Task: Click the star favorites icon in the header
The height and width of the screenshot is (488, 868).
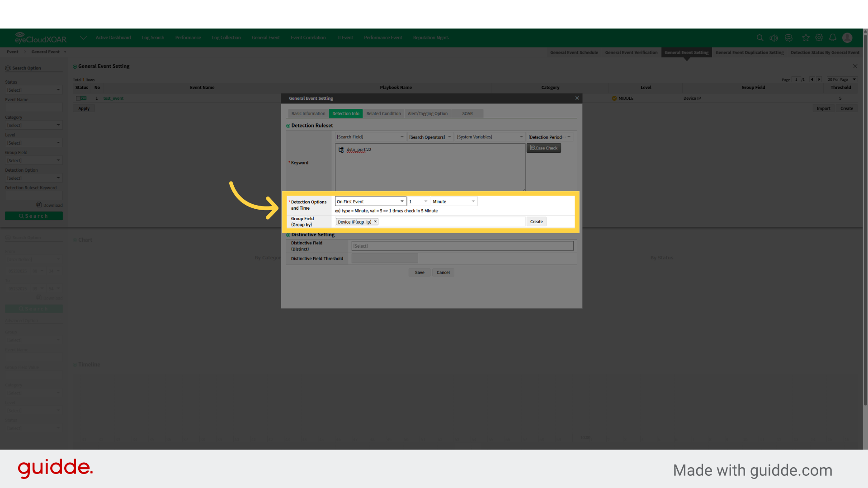Action: 806,38
